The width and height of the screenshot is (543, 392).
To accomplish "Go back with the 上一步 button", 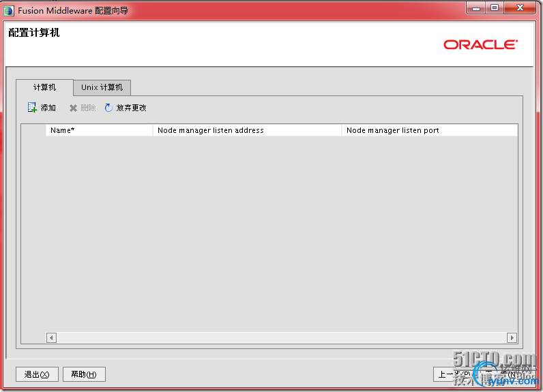I will pyautogui.click(x=454, y=374).
